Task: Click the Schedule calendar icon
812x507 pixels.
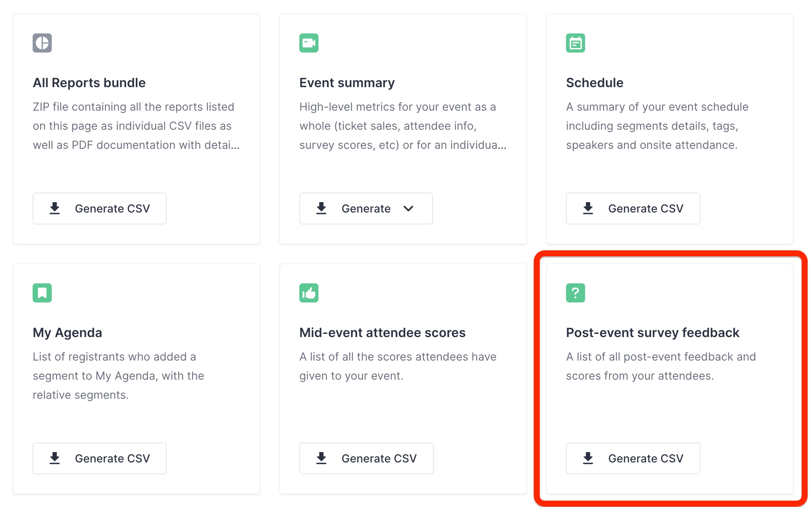Action: (x=576, y=43)
